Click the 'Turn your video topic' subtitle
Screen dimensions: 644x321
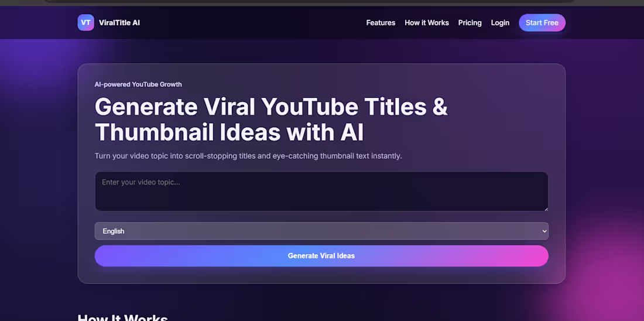pos(248,156)
